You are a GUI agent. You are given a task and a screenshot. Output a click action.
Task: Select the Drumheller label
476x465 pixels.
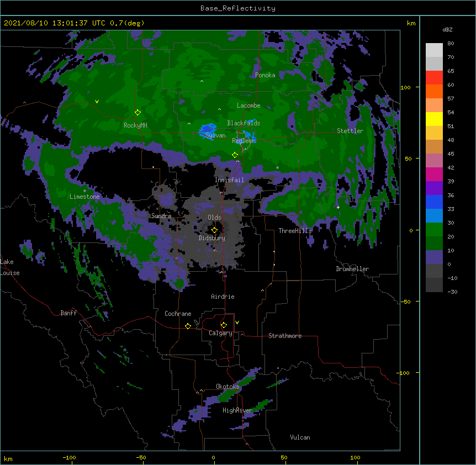click(352, 269)
